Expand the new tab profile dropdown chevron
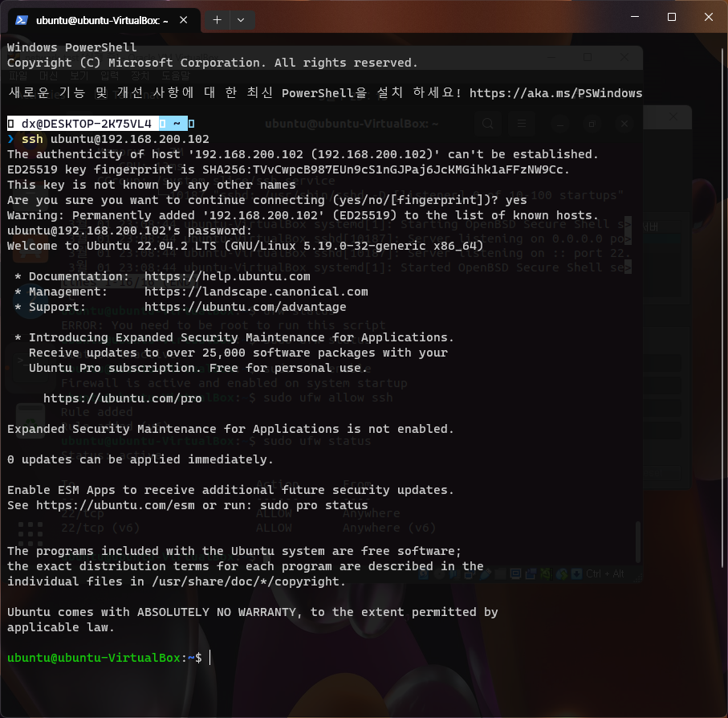Screen dimensions: 728x718 pyautogui.click(x=241, y=20)
